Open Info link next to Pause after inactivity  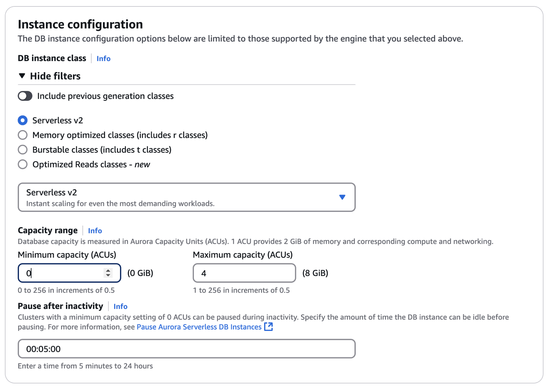coord(120,307)
